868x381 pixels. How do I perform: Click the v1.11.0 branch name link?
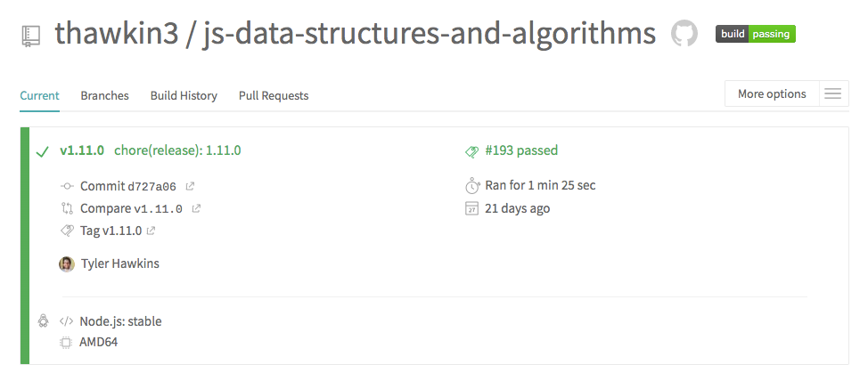[x=82, y=150]
